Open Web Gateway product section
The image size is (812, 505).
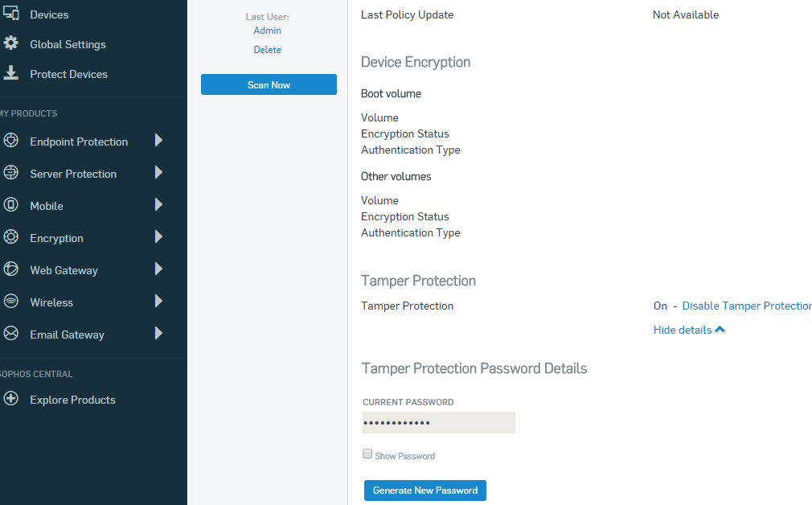(x=64, y=270)
